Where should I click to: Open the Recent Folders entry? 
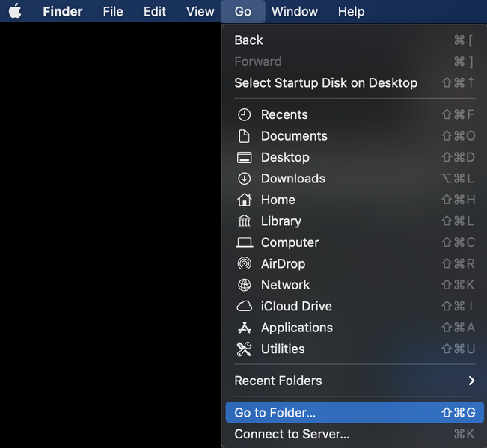click(x=355, y=381)
